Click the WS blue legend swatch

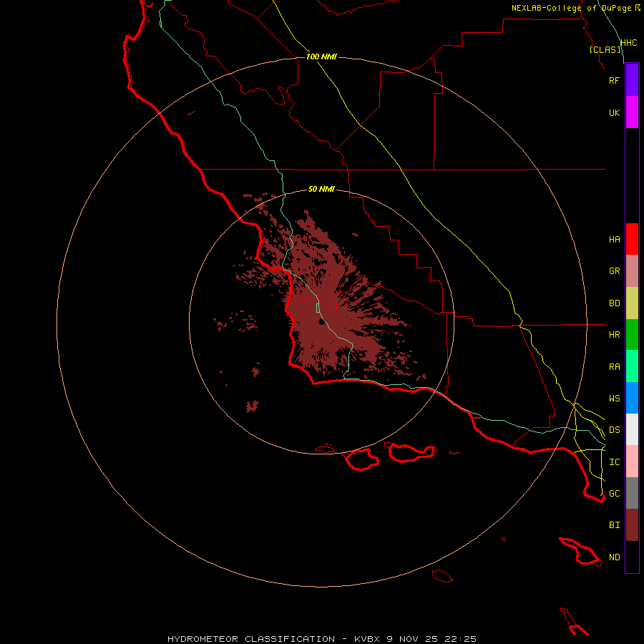coord(632,398)
